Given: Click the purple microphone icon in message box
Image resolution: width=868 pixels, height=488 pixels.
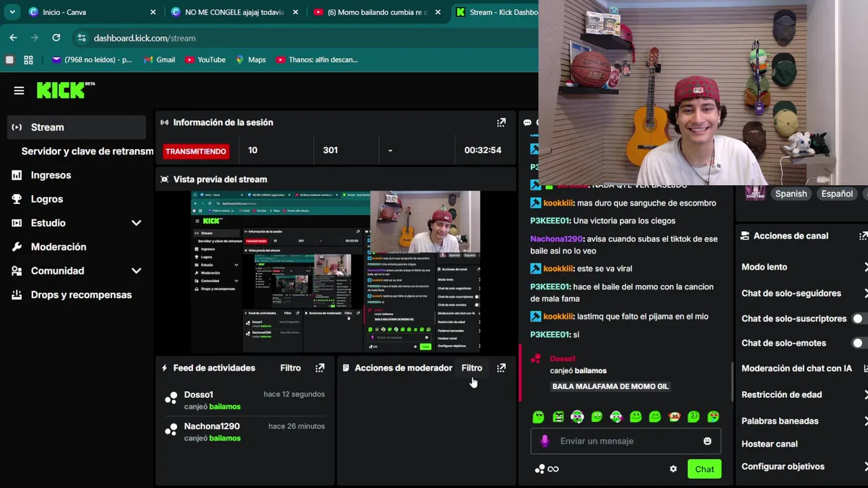Looking at the screenshot, I should click(545, 441).
